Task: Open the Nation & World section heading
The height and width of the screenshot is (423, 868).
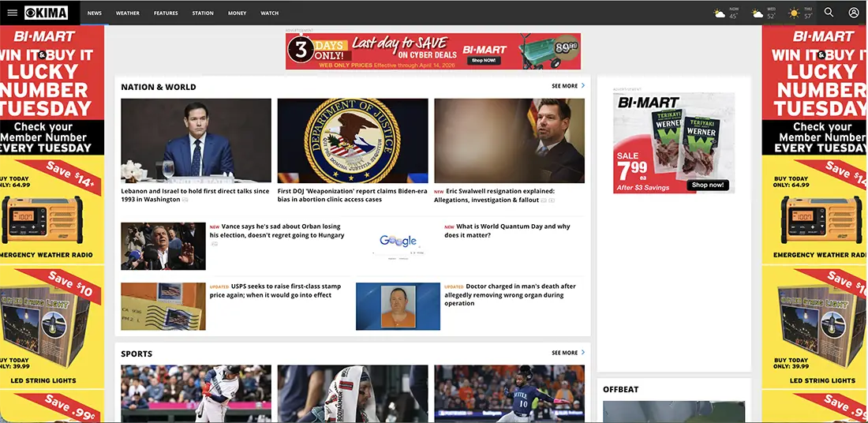Action: [159, 87]
